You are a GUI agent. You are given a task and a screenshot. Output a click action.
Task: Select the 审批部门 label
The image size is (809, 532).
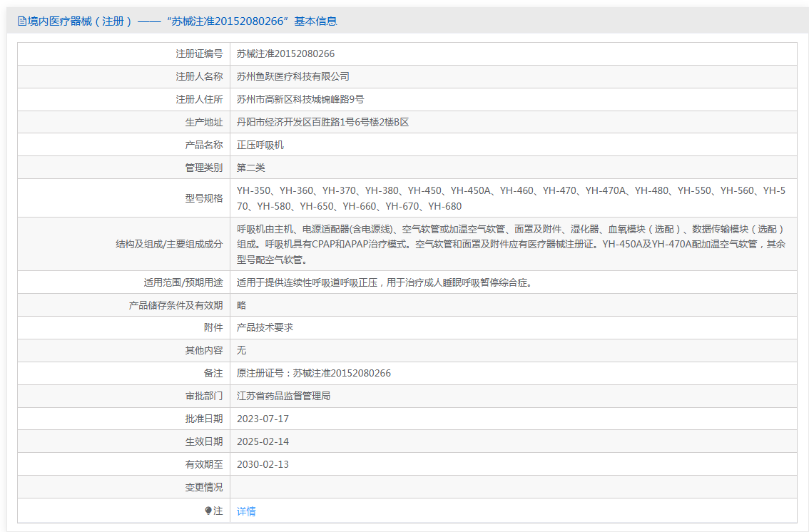click(x=204, y=396)
